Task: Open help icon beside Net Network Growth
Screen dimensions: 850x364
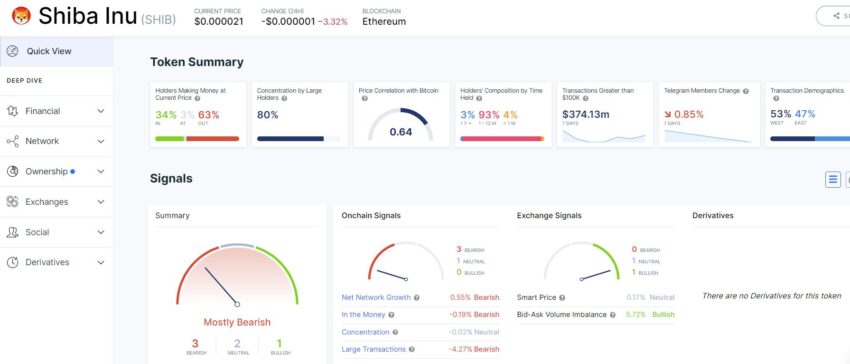Action: 416,298
